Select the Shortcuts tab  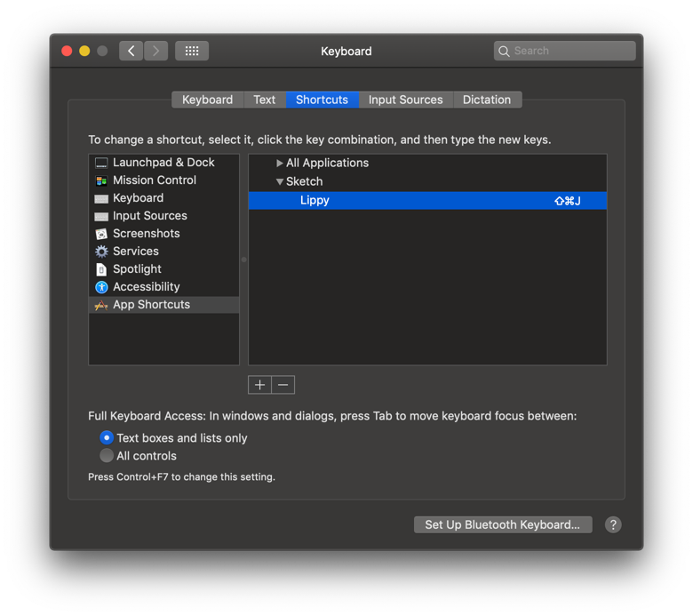(x=322, y=100)
